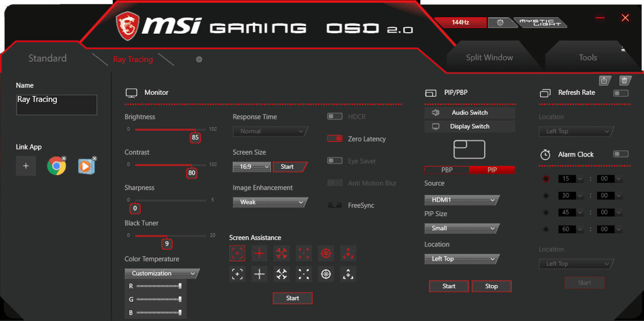Image resolution: width=644 pixels, height=321 pixels.
Task: Open the Alarm Clock Location dropdown
Action: (576, 264)
